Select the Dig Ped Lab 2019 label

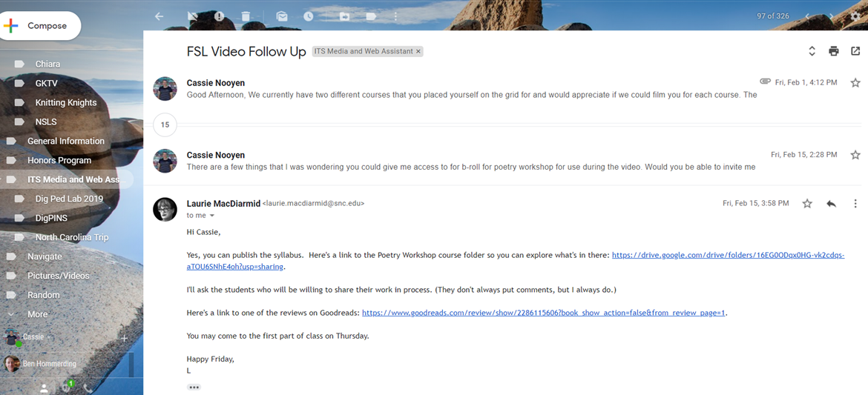click(x=69, y=199)
